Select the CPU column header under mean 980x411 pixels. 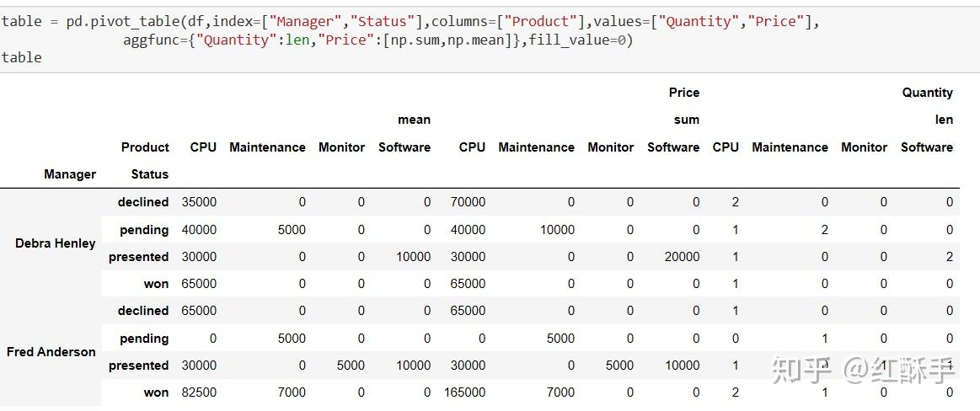pyautogui.click(x=204, y=147)
